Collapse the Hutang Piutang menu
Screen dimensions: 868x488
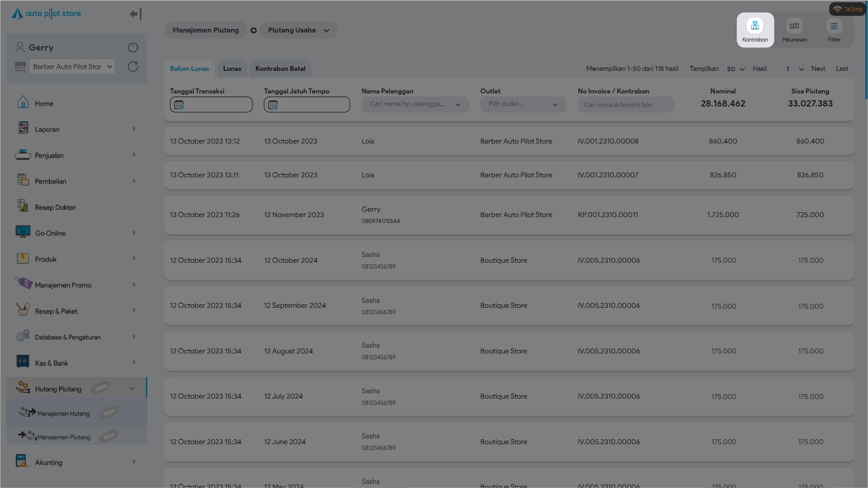[132, 388]
